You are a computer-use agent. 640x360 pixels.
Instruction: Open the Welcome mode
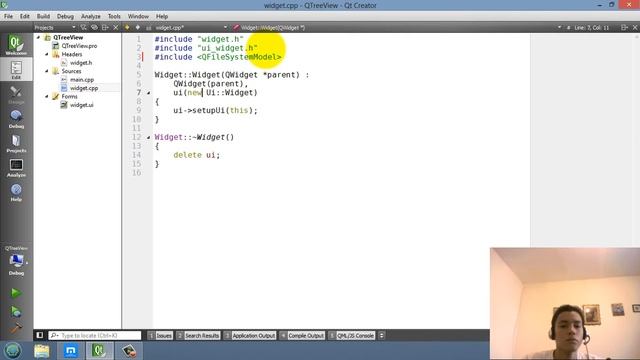pos(16,44)
